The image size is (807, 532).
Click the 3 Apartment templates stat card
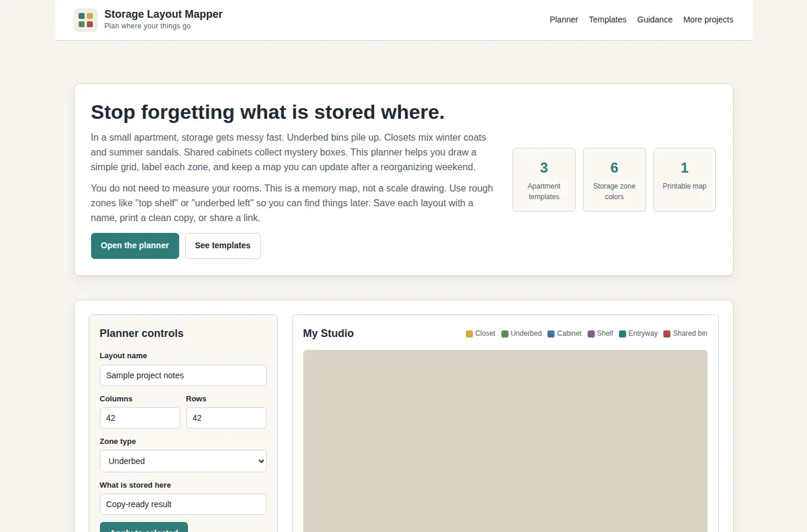(544, 180)
